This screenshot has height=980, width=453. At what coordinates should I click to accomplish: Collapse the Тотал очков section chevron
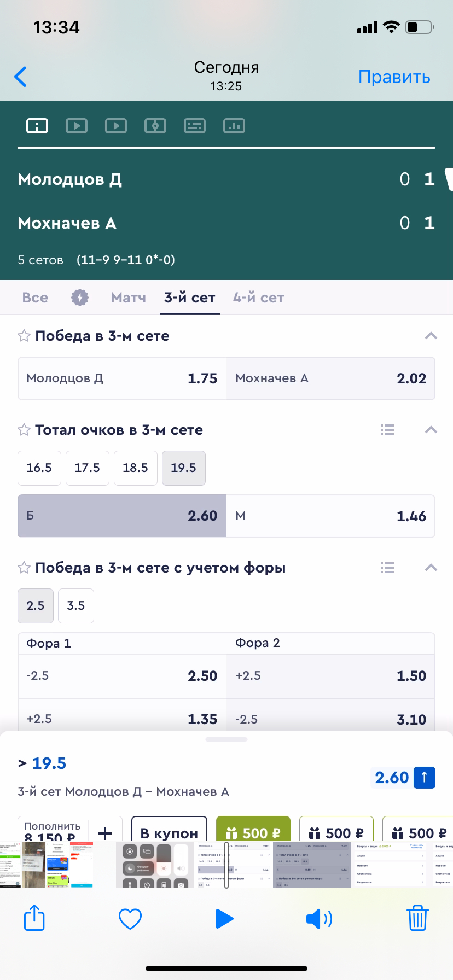point(431,430)
